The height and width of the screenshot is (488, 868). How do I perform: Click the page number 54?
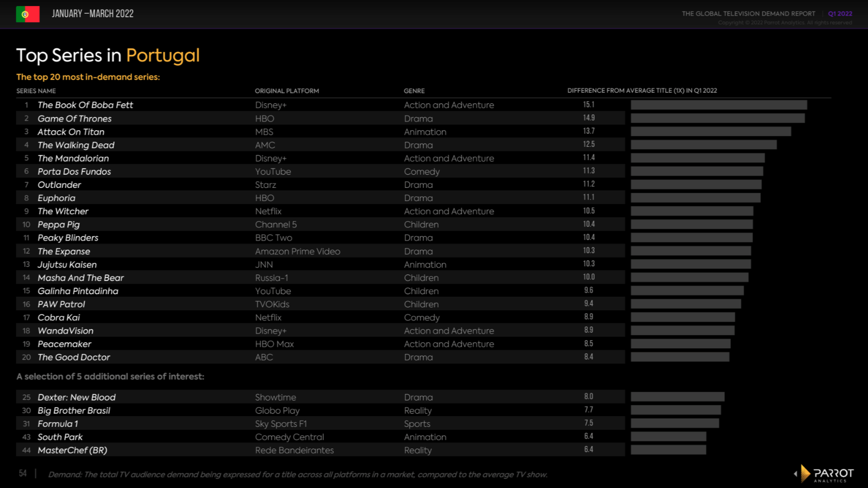pyautogui.click(x=23, y=474)
